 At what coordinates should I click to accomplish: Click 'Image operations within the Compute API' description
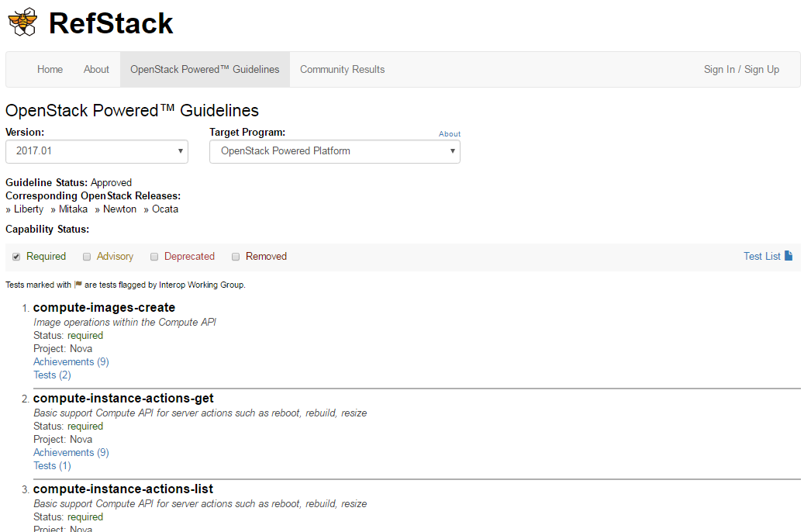(125, 322)
